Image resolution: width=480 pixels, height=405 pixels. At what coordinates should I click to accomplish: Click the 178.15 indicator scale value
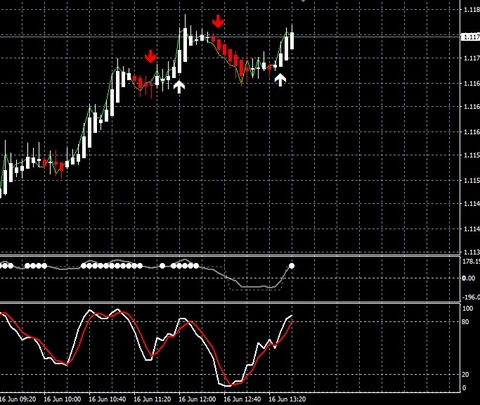tap(471, 261)
